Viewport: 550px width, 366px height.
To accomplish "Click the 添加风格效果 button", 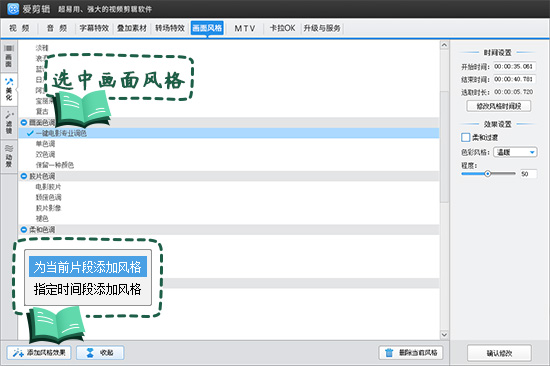I will tap(39, 352).
